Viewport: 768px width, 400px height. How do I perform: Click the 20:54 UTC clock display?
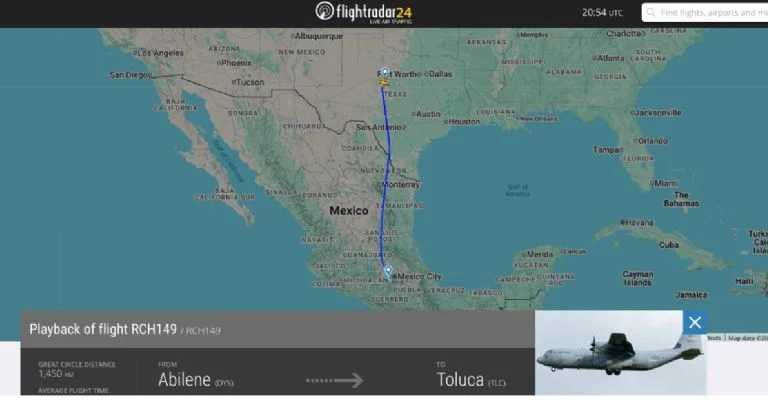click(602, 13)
